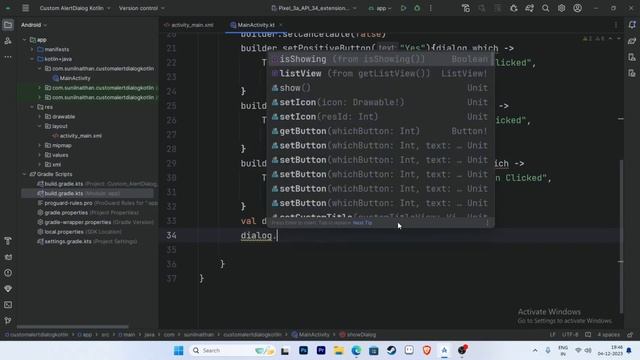Open Gradle tool window on right bar

coord(632,41)
